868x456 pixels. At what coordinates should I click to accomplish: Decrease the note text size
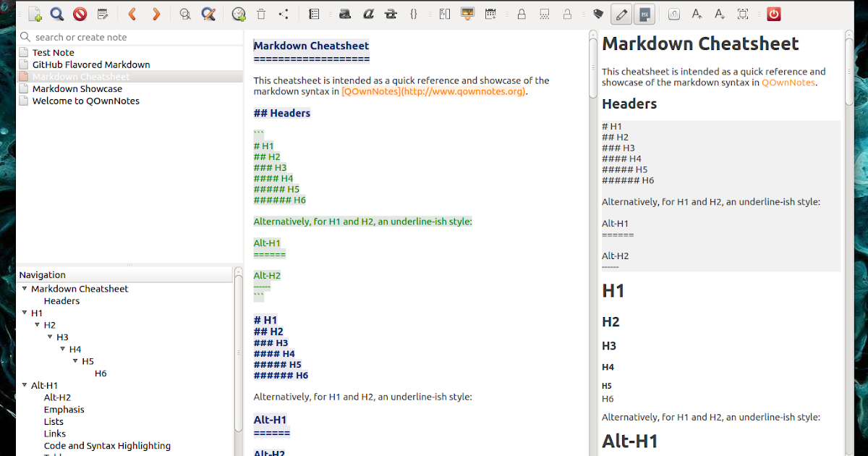pos(719,14)
